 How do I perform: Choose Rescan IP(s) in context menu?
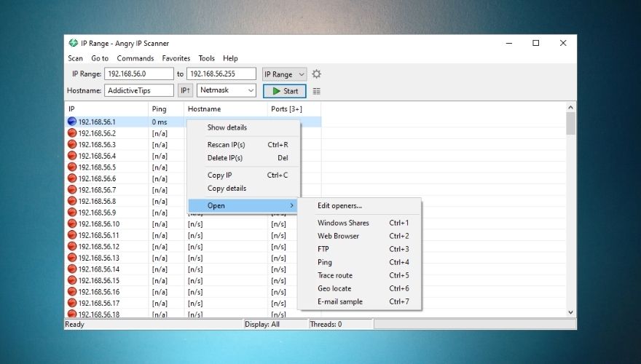pyautogui.click(x=244, y=145)
